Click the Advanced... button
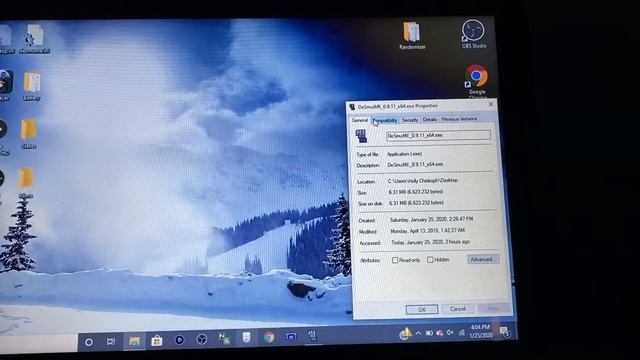The width and height of the screenshot is (640, 360). (x=483, y=259)
